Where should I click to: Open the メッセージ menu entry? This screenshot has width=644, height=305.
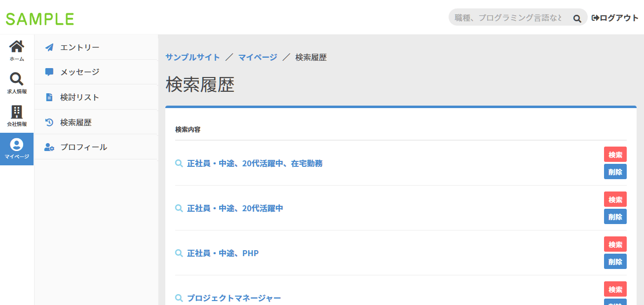pyautogui.click(x=78, y=72)
